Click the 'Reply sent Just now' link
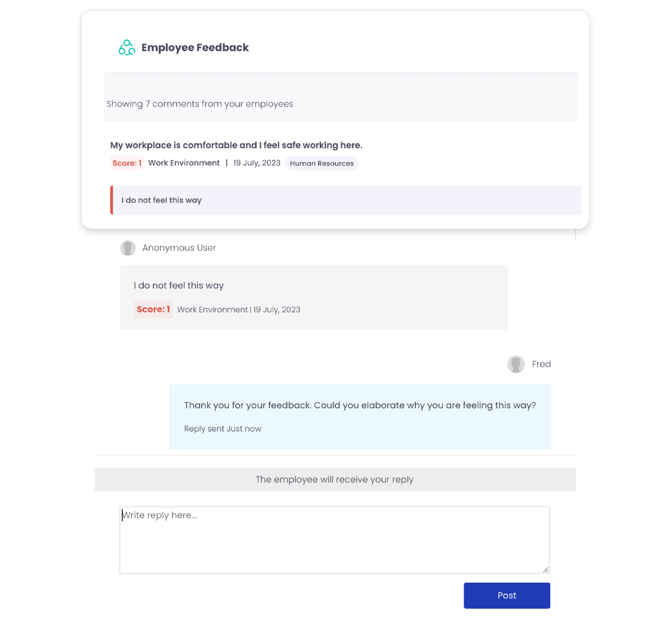 pos(223,429)
